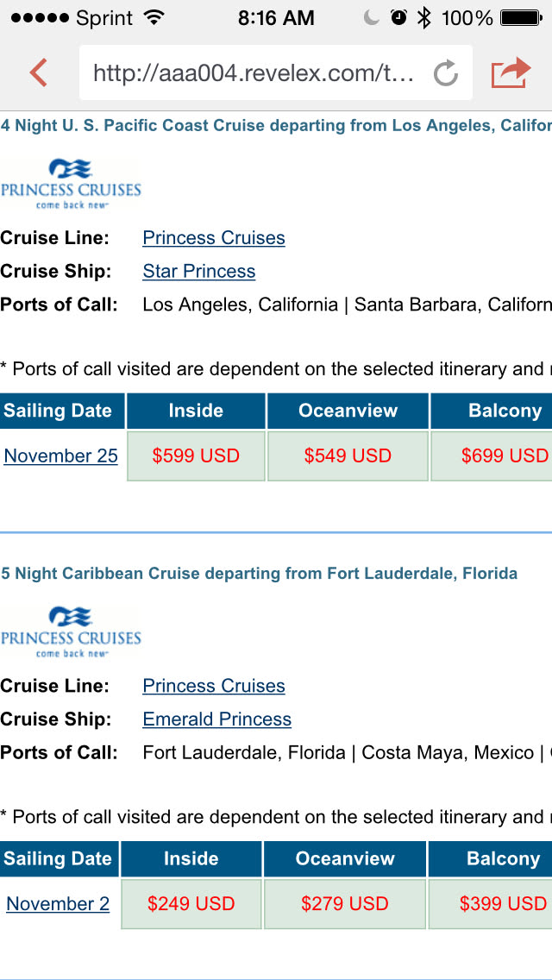
Task: Open the share icon
Action: click(x=511, y=72)
